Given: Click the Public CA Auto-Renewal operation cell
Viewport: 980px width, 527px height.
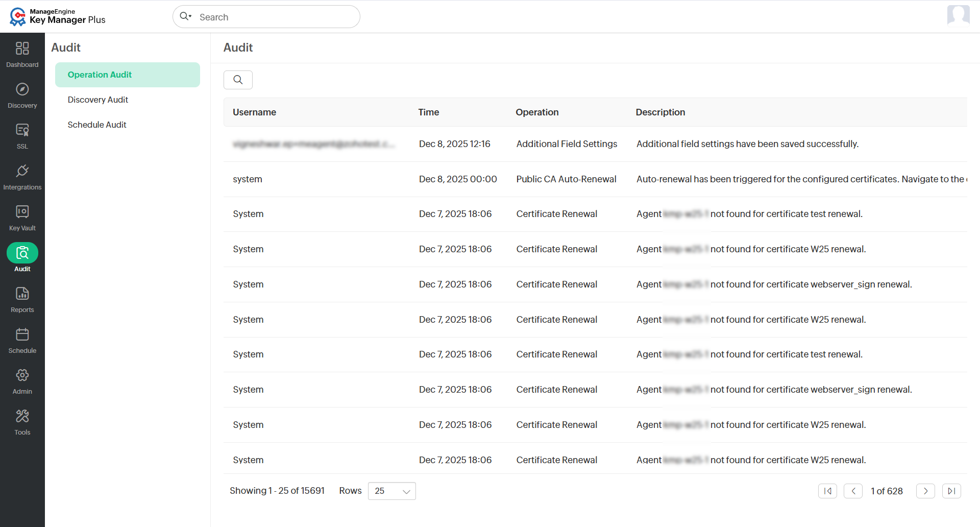Looking at the screenshot, I should 566,179.
